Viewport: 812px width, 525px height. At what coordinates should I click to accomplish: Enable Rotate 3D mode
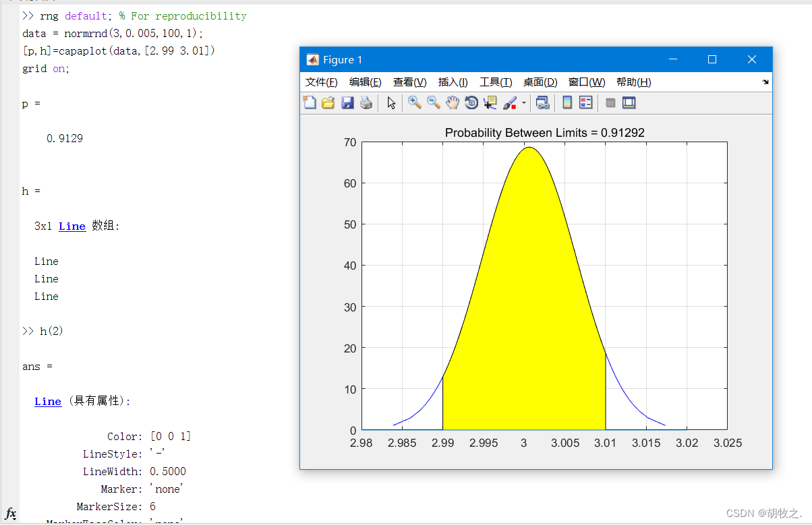coord(470,102)
